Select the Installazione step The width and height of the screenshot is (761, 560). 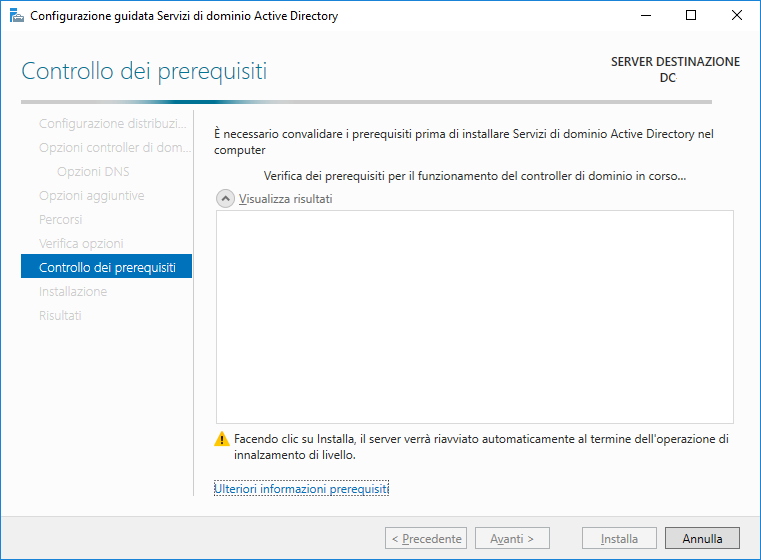73,292
